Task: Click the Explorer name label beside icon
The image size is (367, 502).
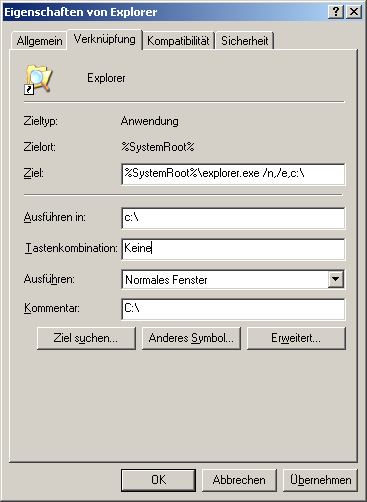Action: pyautogui.click(x=106, y=78)
